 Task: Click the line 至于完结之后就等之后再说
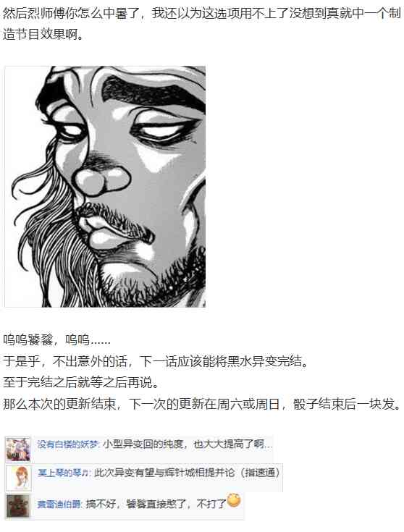coord(81,383)
